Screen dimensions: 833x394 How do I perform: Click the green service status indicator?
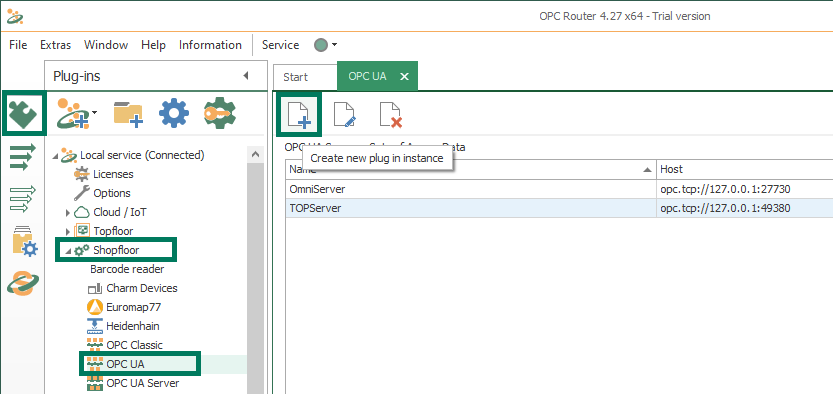321,45
